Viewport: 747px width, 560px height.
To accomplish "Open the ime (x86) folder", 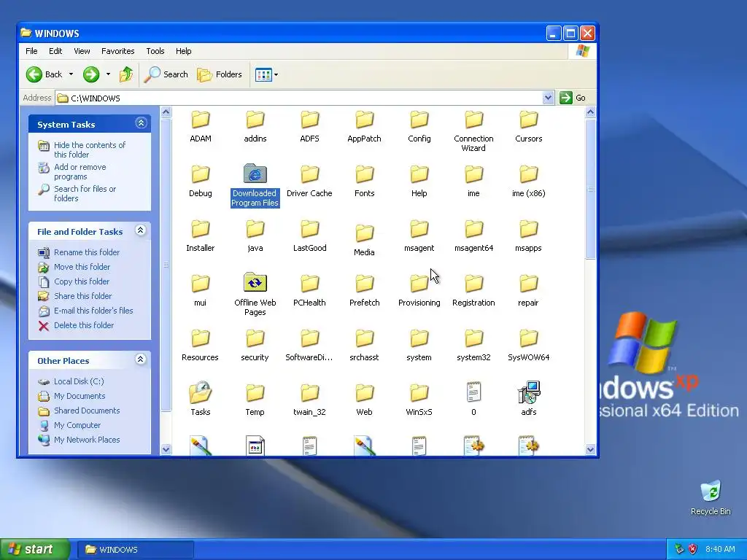I will tap(528, 181).
